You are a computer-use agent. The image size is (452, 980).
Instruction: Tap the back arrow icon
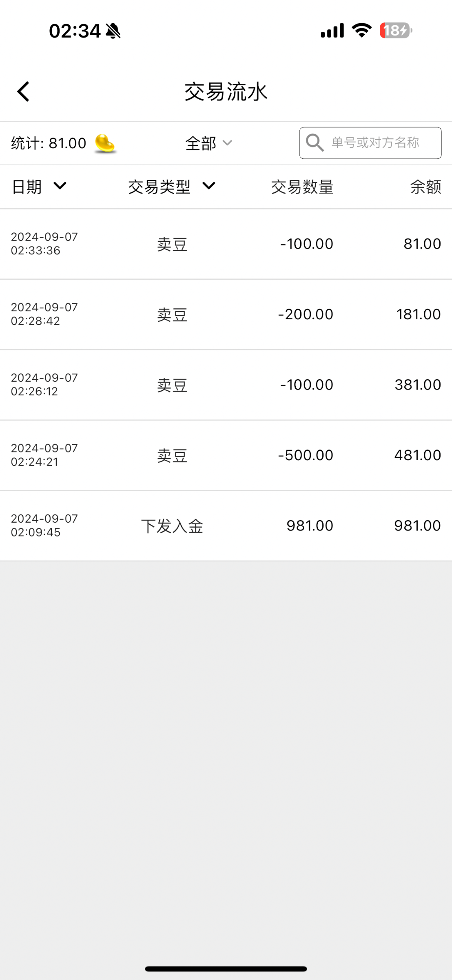tap(24, 91)
